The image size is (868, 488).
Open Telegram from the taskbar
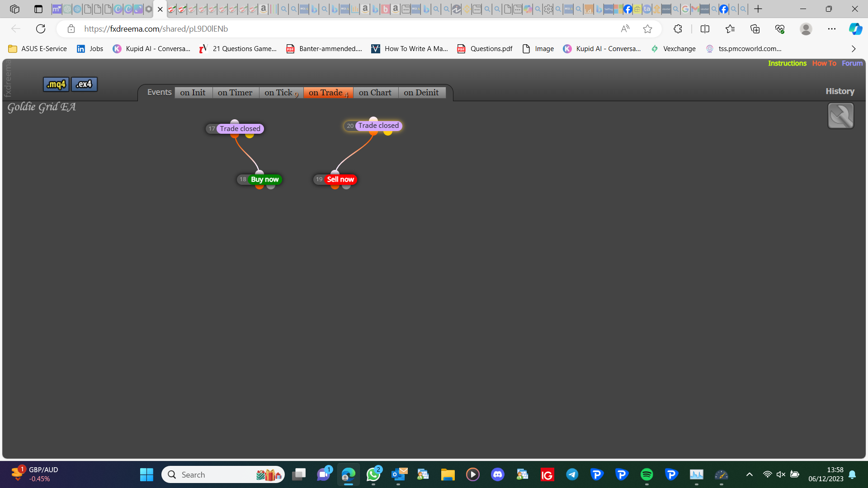[x=572, y=474]
